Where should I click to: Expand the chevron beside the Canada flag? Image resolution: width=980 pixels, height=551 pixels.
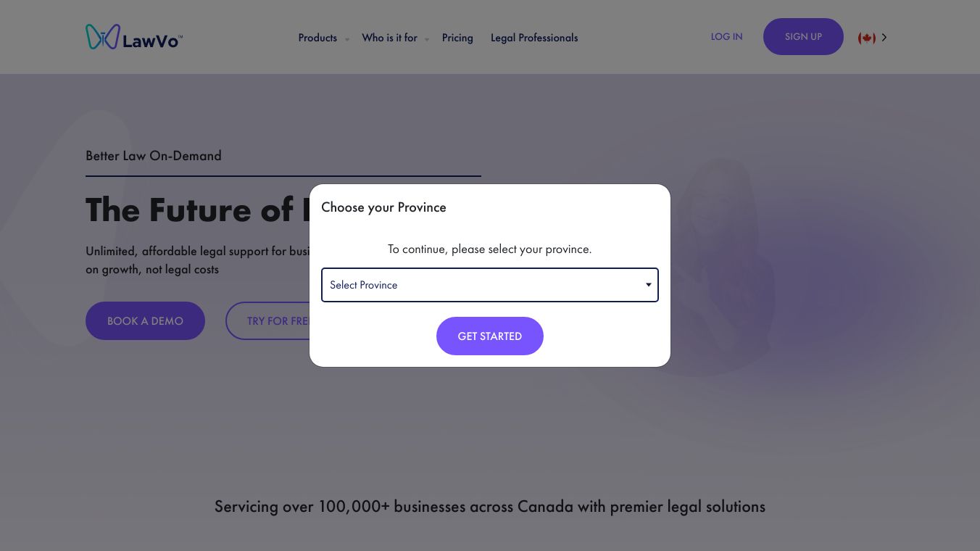(x=884, y=38)
